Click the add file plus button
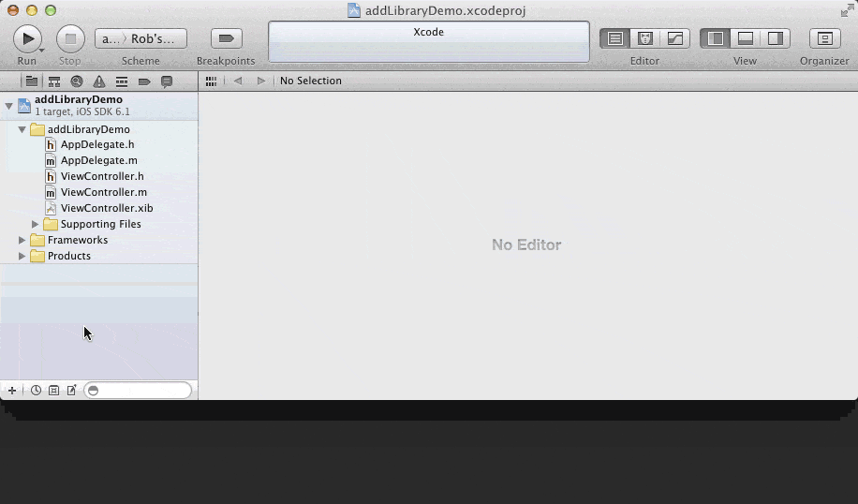This screenshot has height=504, width=858. (x=12, y=390)
